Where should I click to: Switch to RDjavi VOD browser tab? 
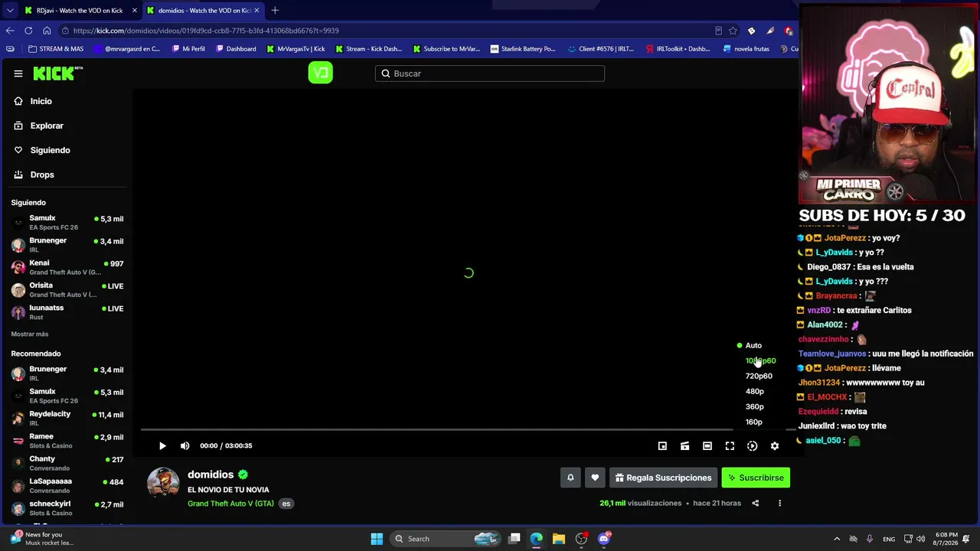click(80, 11)
